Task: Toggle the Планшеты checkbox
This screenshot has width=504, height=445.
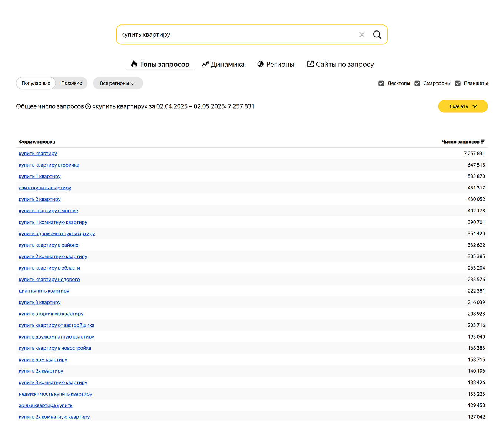Action: (x=458, y=83)
